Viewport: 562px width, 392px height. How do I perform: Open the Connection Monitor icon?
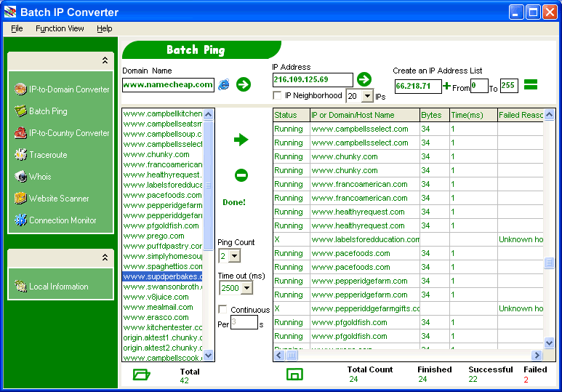[20, 220]
